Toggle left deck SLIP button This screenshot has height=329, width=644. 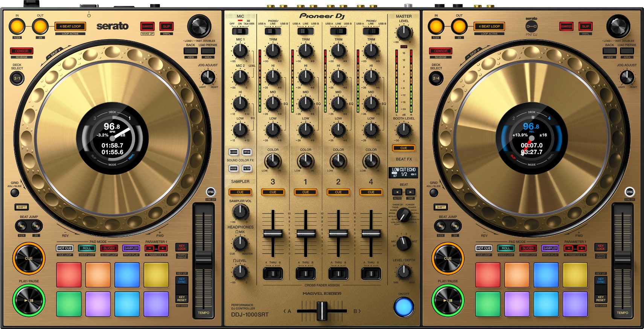(x=166, y=26)
